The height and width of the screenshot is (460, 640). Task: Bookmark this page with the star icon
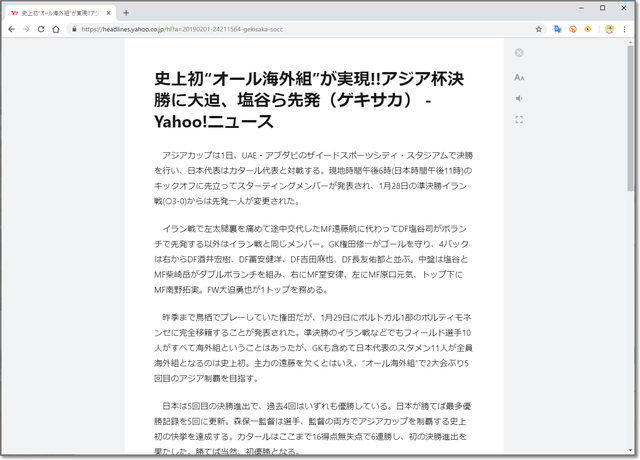point(538,30)
